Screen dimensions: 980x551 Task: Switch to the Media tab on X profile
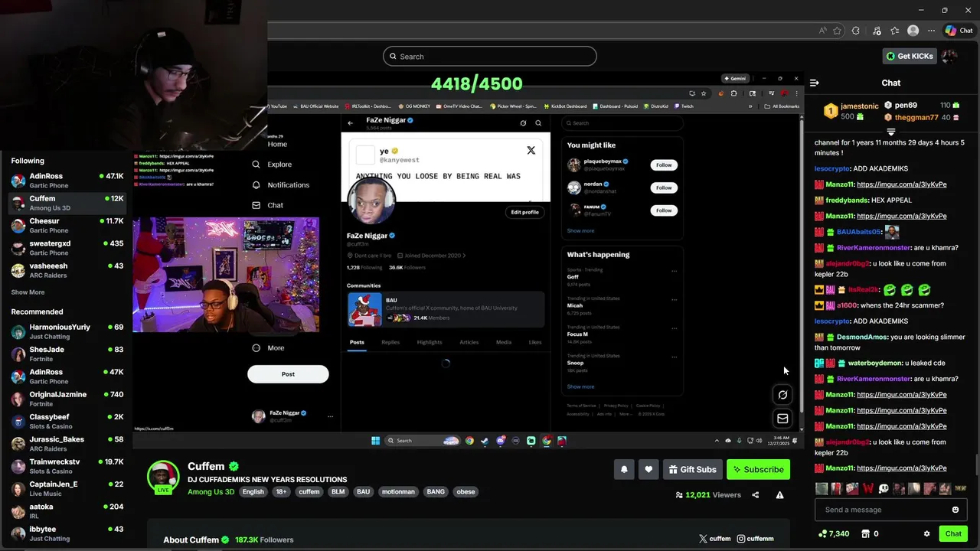504,342
